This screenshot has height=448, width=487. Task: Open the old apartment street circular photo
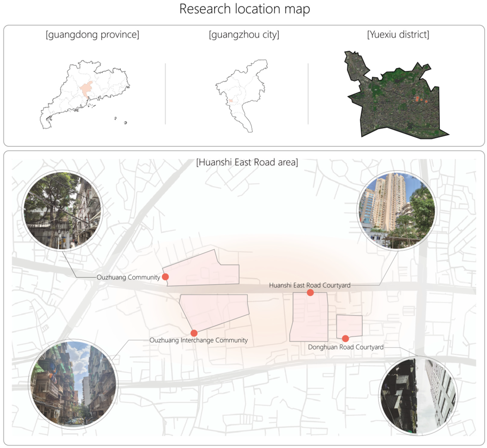[73, 384]
